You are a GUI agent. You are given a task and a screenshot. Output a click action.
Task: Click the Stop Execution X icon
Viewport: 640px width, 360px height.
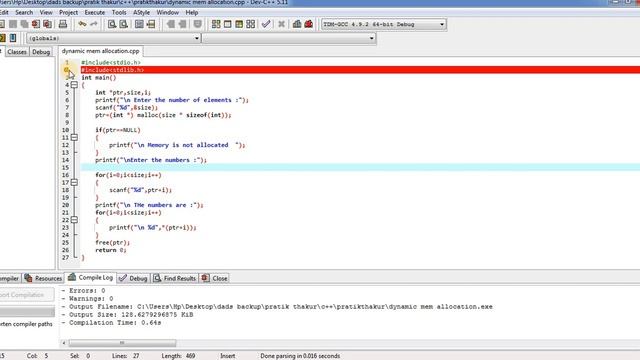pyautogui.click(x=281, y=24)
